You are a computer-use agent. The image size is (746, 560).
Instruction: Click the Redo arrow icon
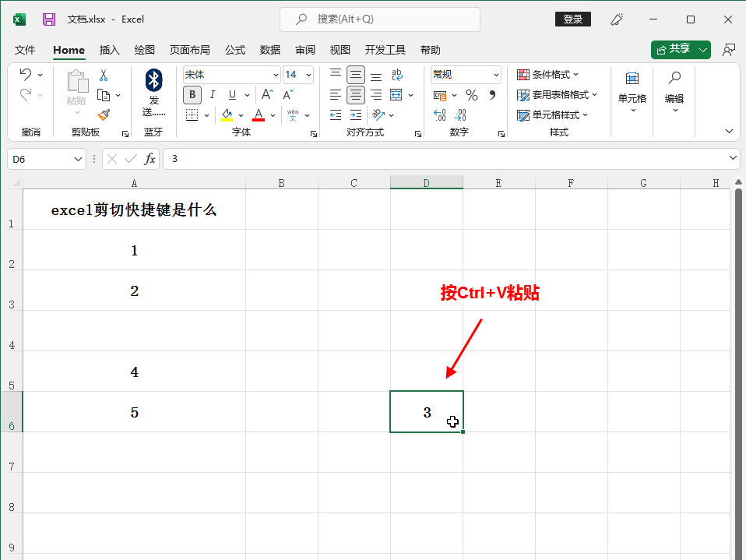[x=26, y=95]
